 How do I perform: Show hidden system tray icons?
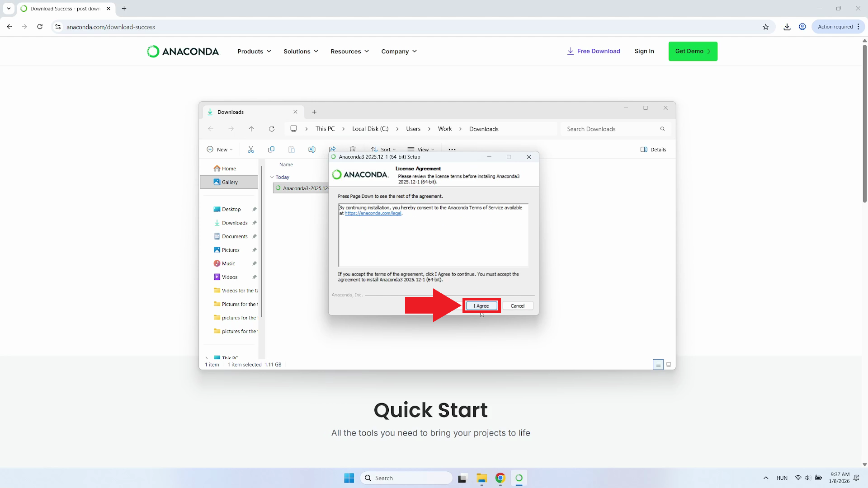point(766,478)
